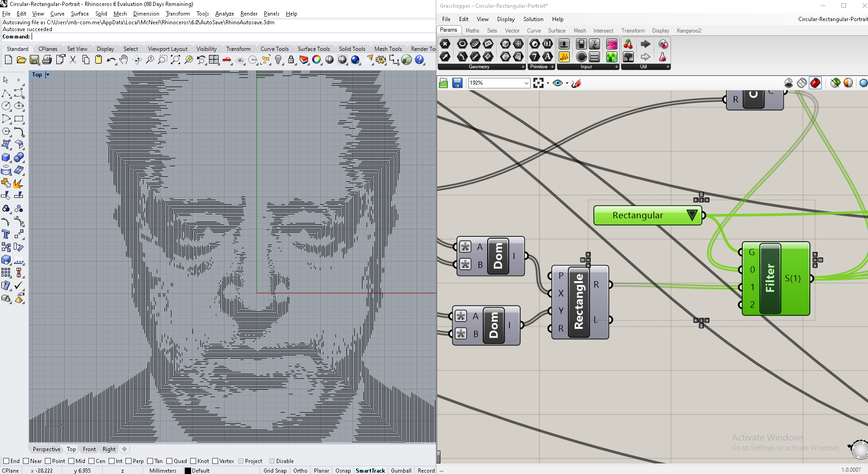Click the Undo arrow icon in Rhino

[x=111, y=60]
